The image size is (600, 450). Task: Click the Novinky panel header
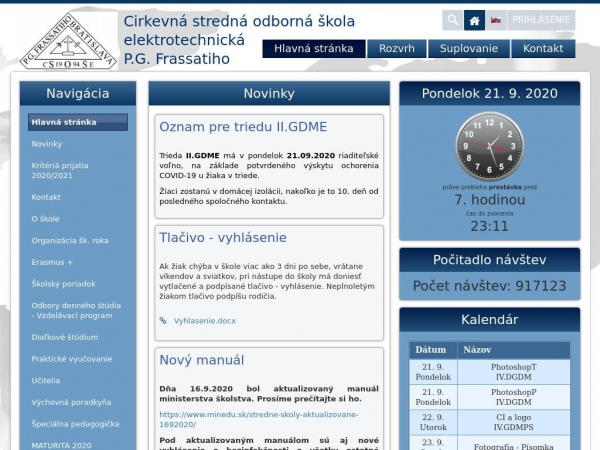[269, 93]
